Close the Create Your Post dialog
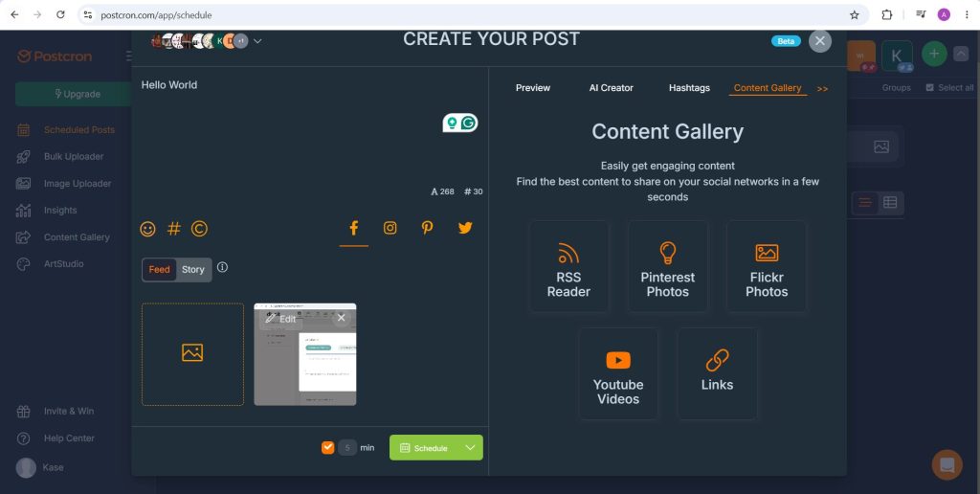The image size is (980, 494). pyautogui.click(x=820, y=41)
